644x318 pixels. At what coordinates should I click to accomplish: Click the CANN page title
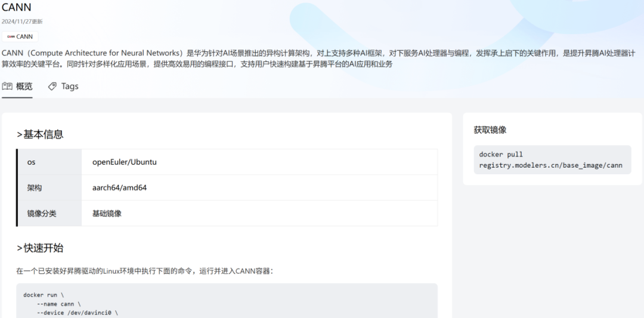[17, 7]
